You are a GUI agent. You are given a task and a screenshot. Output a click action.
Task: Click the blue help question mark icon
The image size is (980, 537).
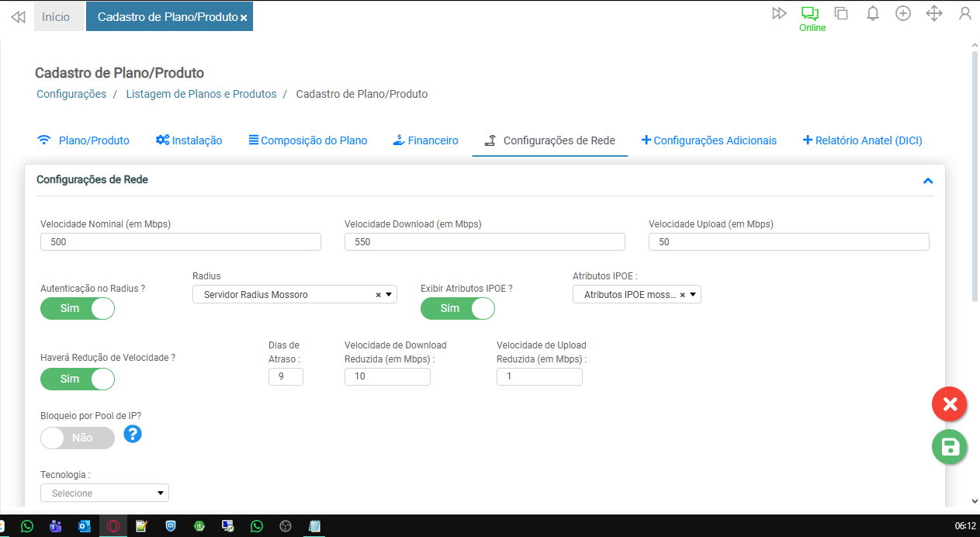click(x=133, y=434)
